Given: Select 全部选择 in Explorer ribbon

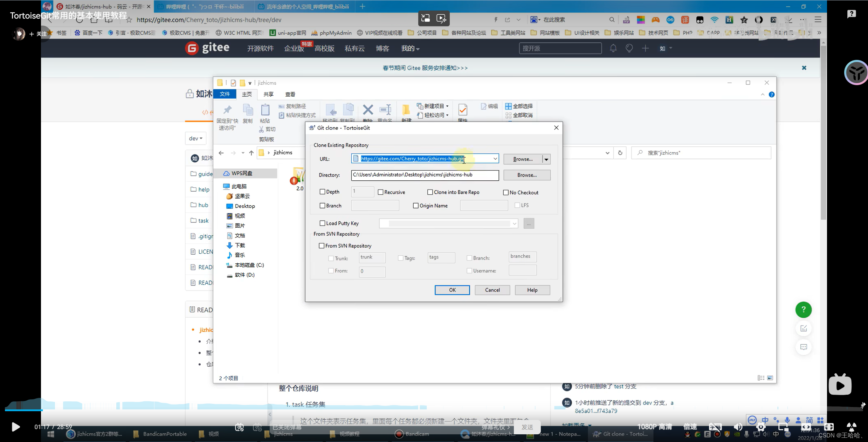Looking at the screenshot, I should [519, 106].
